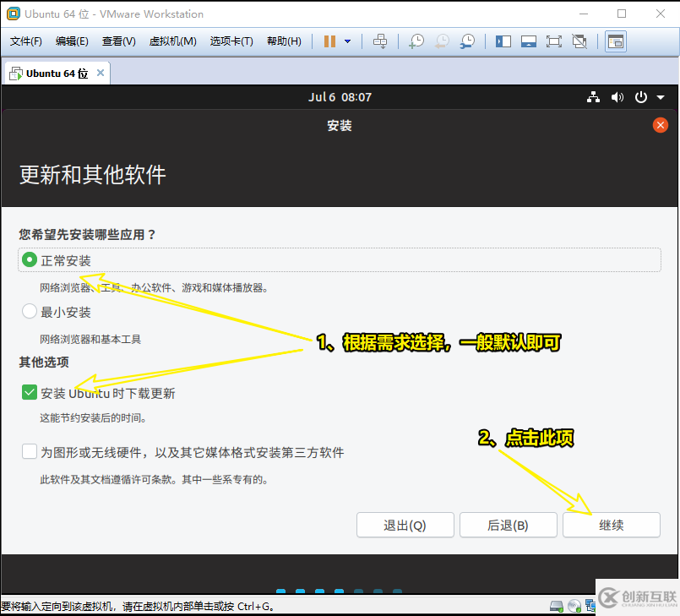This screenshot has height=616, width=680.
Task: Toggle the VMware library sidebar
Action: point(503,41)
